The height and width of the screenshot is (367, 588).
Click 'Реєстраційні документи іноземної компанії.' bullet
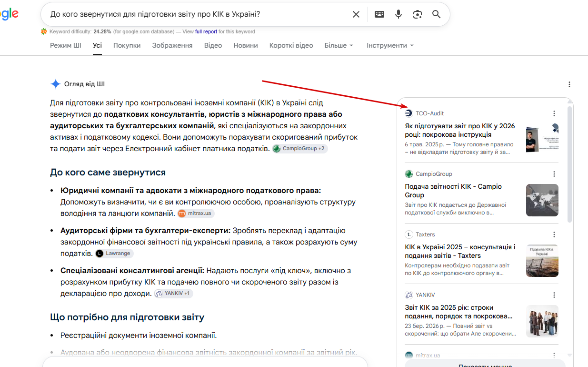pos(139,336)
